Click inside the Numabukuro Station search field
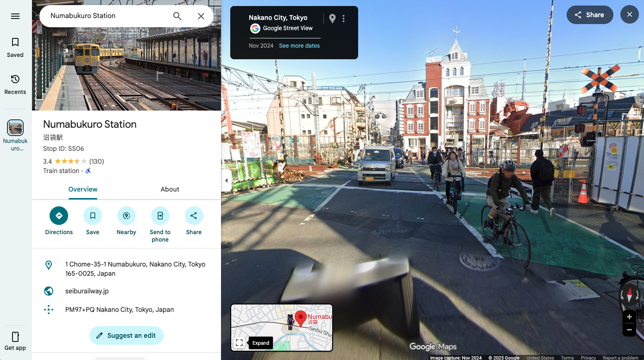The image size is (644, 360). tap(107, 16)
